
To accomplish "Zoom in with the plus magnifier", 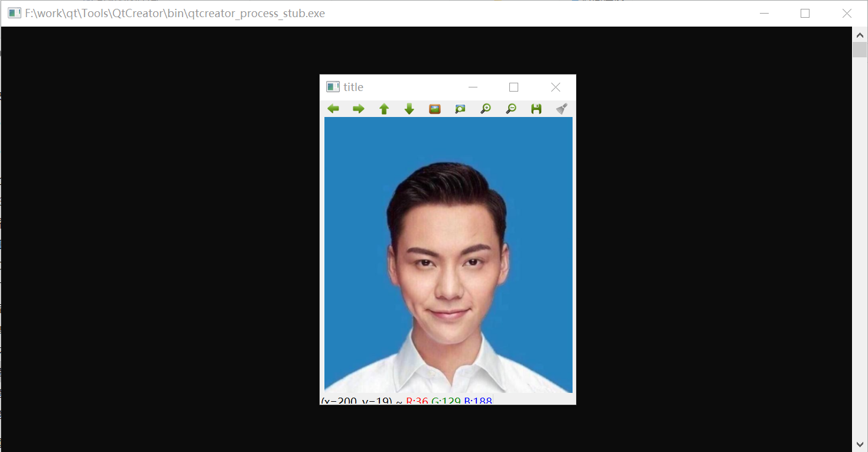I will (x=486, y=109).
